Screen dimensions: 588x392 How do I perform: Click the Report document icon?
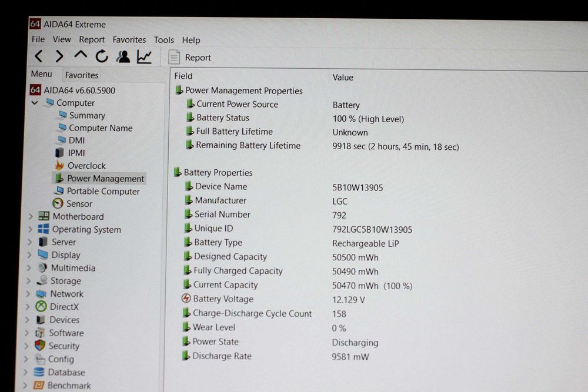click(x=174, y=57)
